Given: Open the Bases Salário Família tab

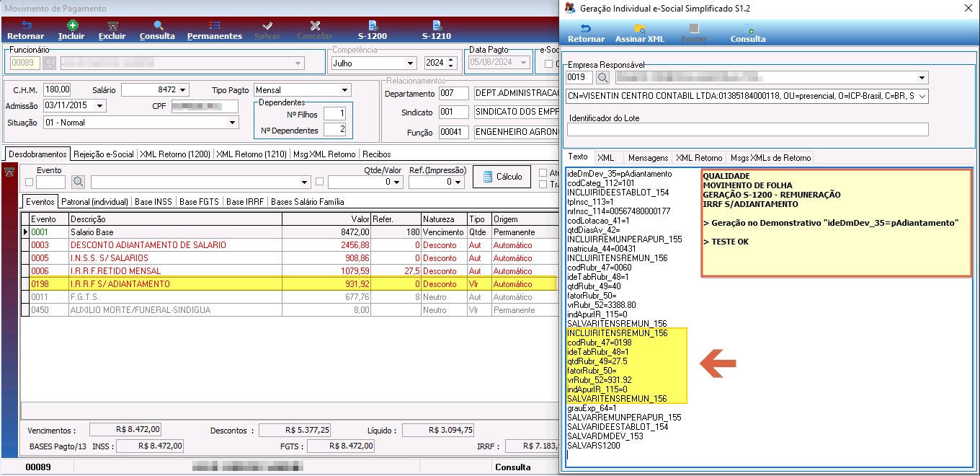Looking at the screenshot, I should (308, 202).
